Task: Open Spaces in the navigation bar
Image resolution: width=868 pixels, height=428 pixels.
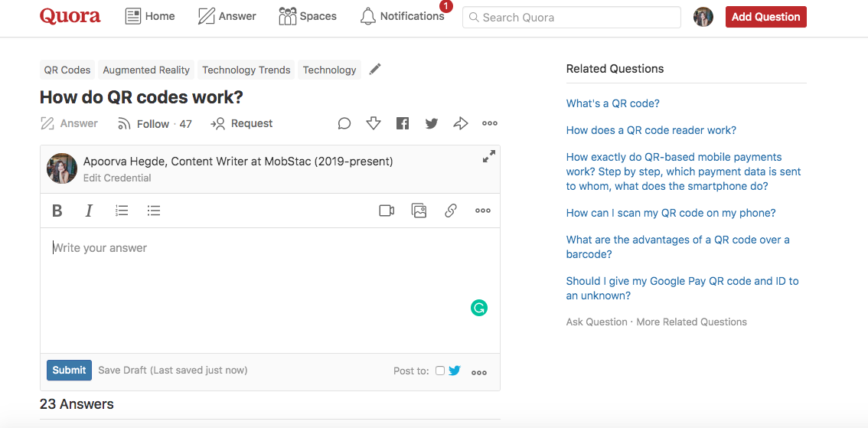Action: pyautogui.click(x=308, y=17)
